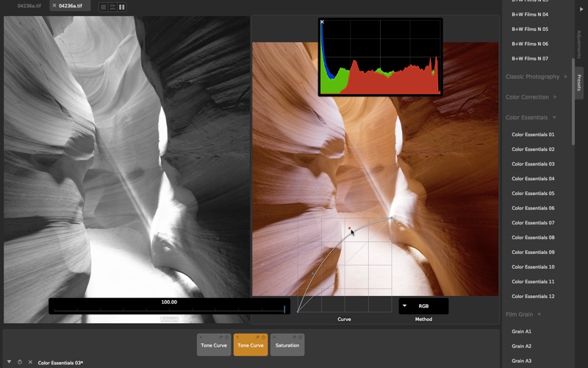Delete the Color Essentials 03 preset stack
The height and width of the screenshot is (368, 588).
(x=30, y=362)
